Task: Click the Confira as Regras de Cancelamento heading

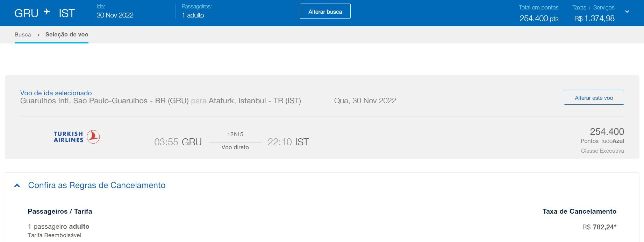Action: click(96, 185)
